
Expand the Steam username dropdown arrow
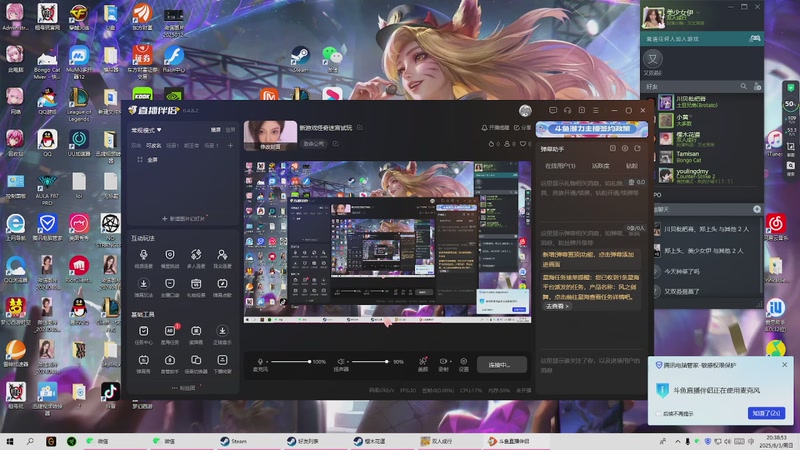click(x=697, y=12)
